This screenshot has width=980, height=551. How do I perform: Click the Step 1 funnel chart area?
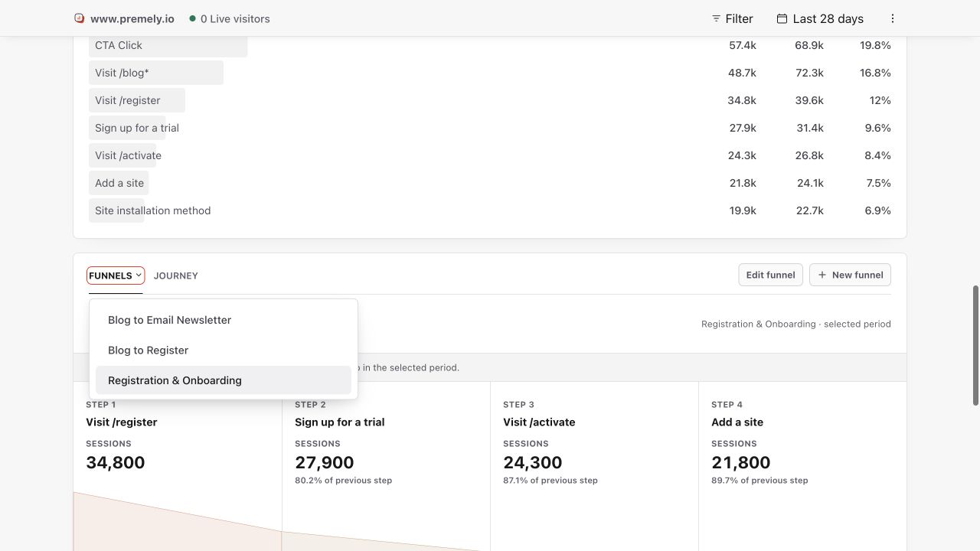tap(178, 521)
